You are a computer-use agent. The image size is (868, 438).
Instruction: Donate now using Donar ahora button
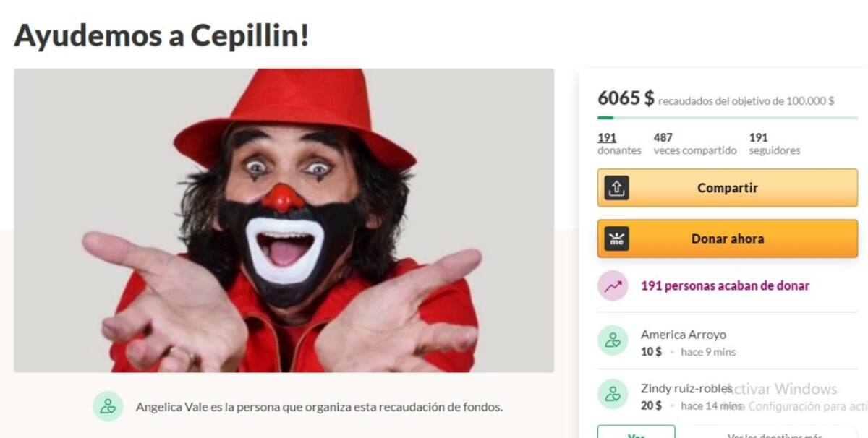point(728,239)
